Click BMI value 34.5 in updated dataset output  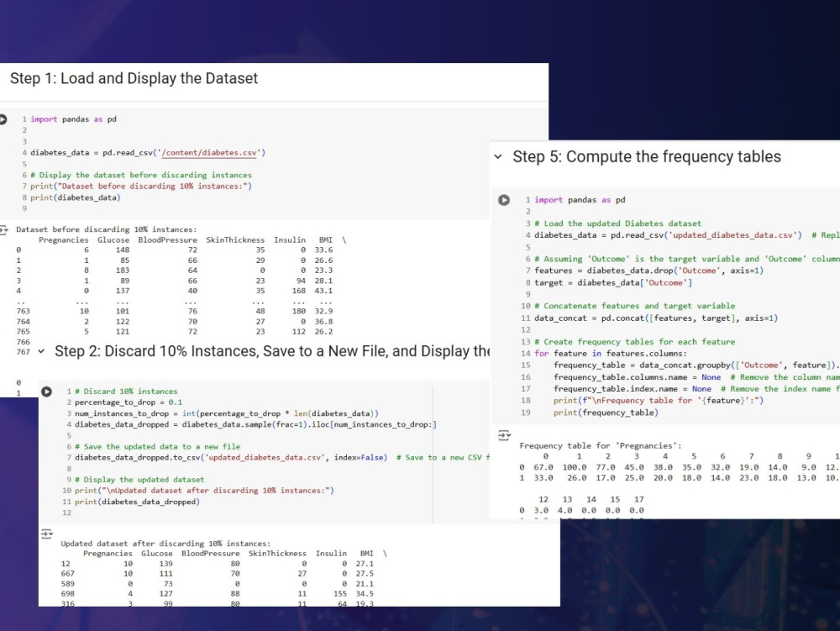point(365,594)
